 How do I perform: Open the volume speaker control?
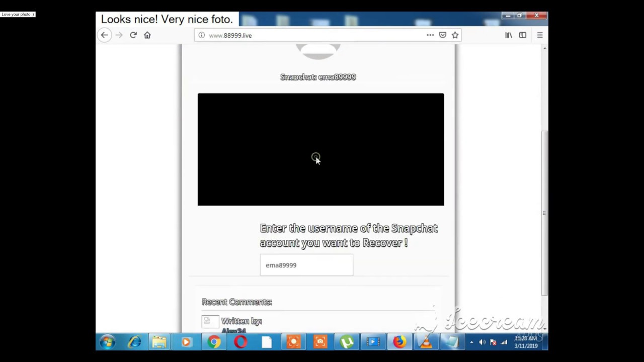482,342
